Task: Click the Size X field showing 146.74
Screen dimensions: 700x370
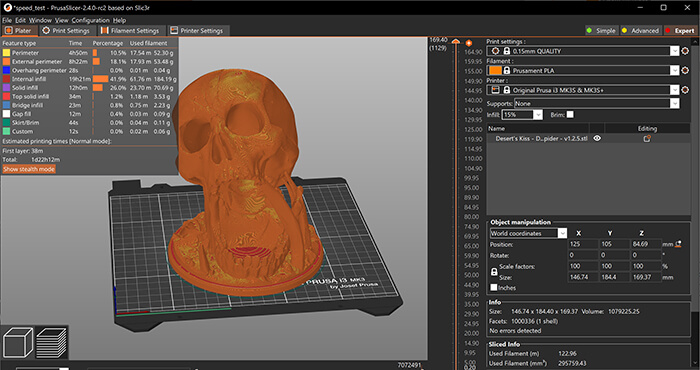Action: pyautogui.click(x=583, y=277)
